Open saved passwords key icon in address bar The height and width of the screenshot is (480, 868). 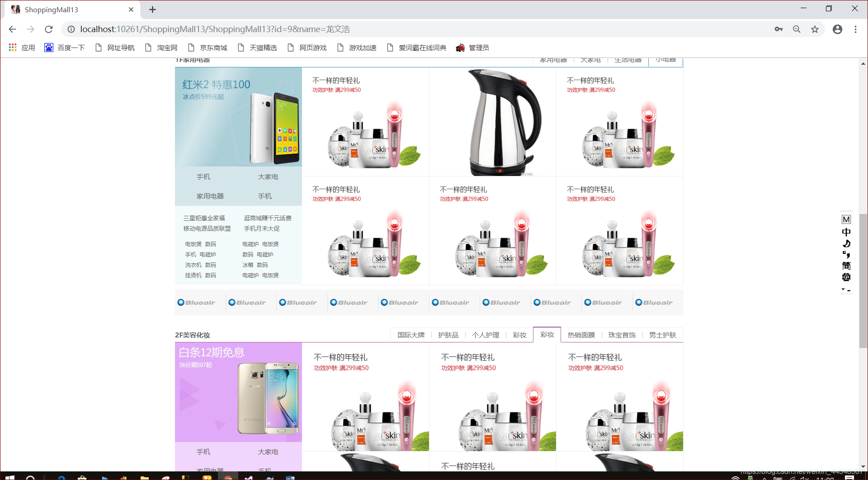779,29
